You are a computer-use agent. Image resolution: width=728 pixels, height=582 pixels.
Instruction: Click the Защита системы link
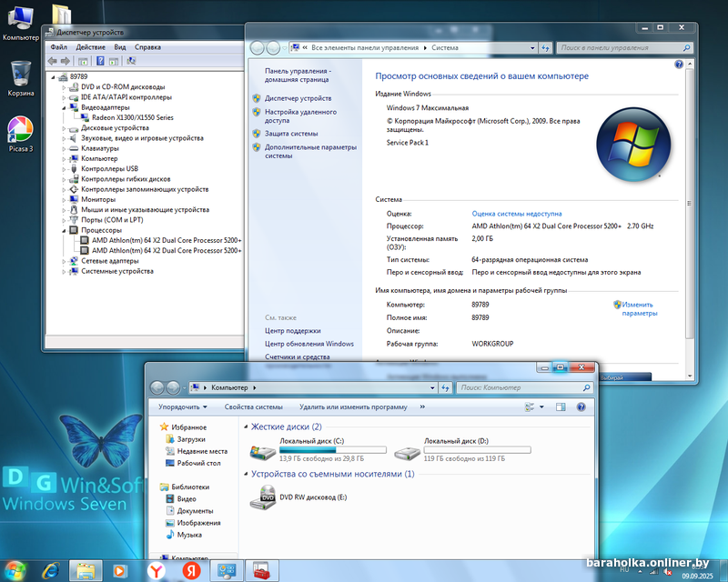[x=291, y=133]
